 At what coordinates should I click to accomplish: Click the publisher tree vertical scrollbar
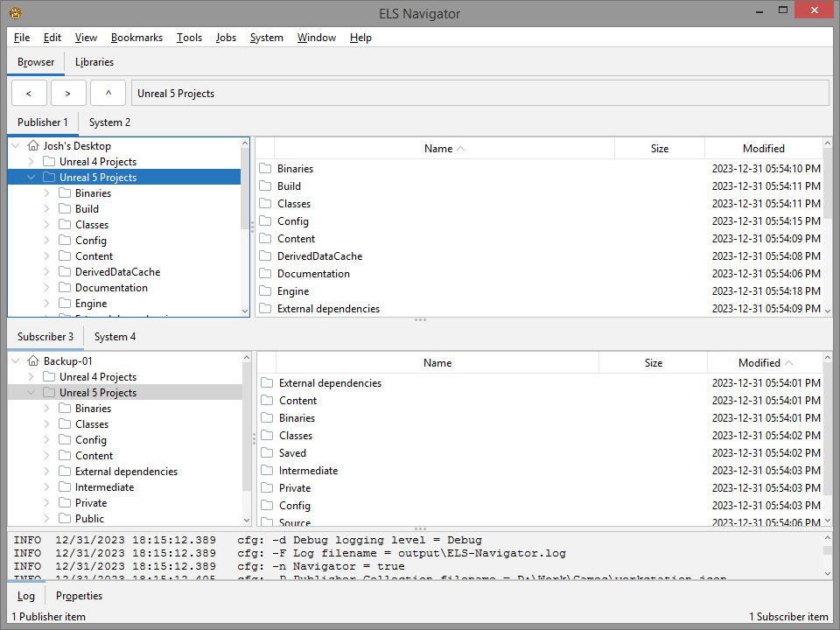(245, 227)
